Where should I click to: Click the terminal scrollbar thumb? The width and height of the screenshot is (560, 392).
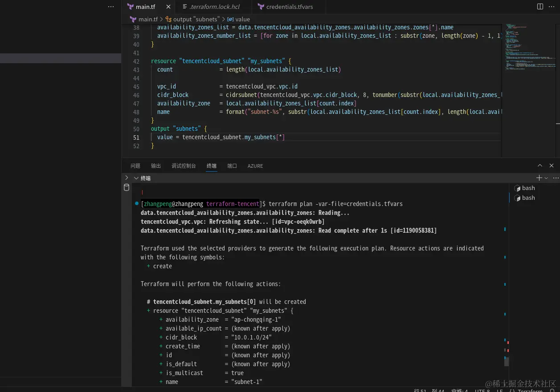pos(507,362)
